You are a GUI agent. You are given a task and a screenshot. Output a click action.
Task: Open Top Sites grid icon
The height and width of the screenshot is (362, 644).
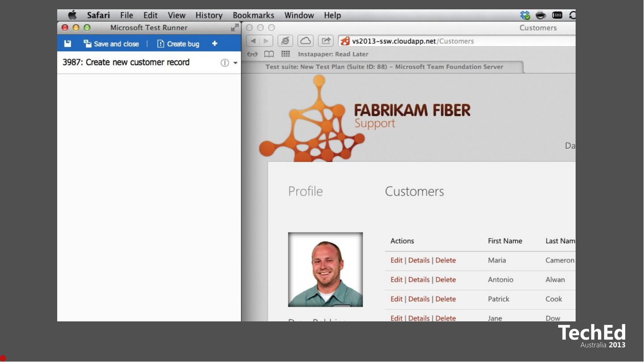tap(286, 54)
